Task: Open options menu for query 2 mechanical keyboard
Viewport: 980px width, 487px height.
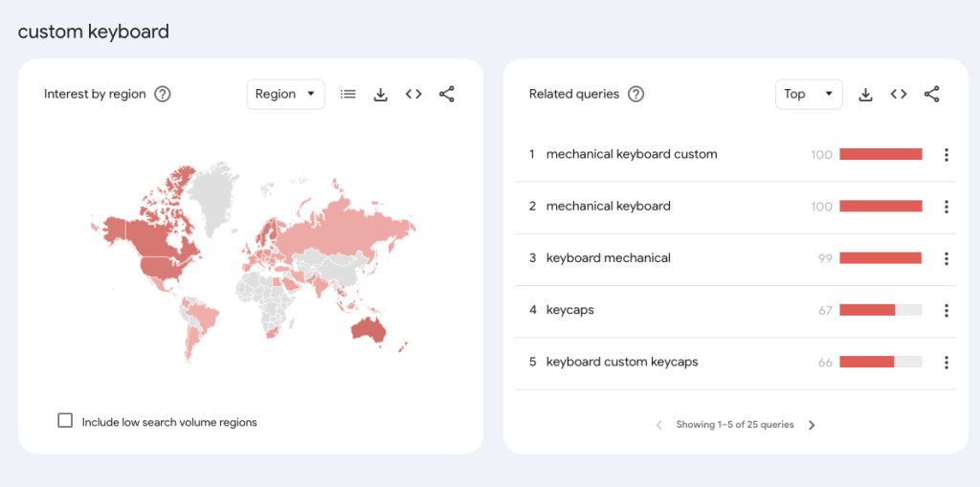Action: coord(947,207)
